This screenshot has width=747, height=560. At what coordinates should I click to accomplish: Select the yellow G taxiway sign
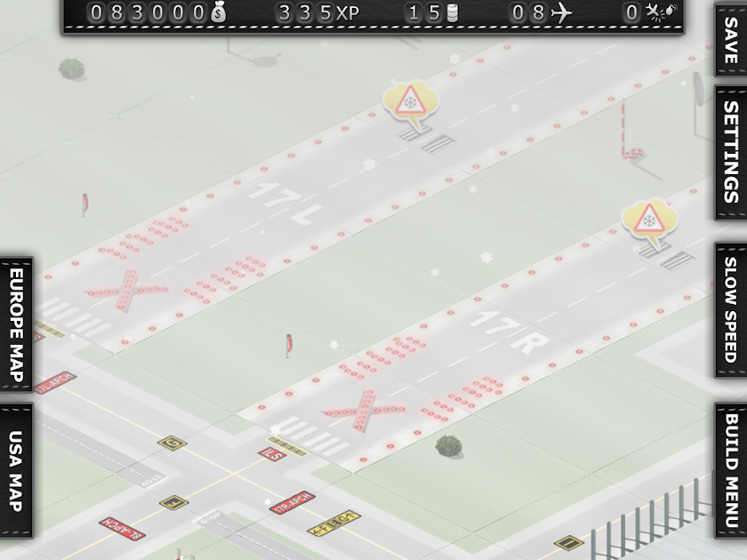coord(172,444)
